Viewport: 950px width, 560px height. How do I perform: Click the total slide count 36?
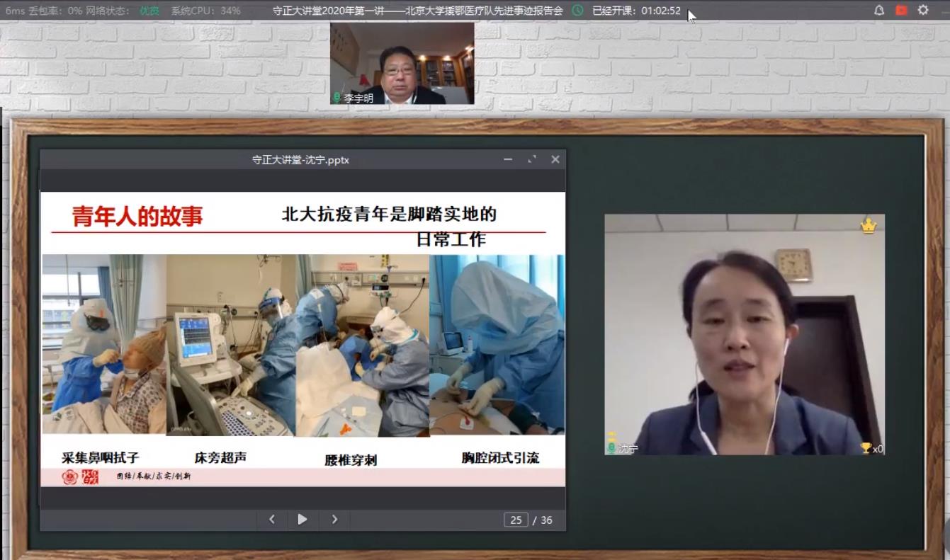(546, 520)
